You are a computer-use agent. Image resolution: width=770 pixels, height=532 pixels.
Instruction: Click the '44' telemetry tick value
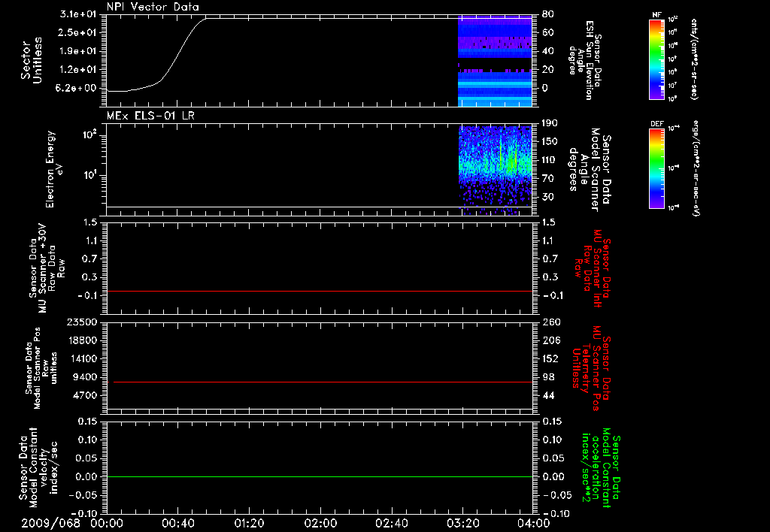548,395
